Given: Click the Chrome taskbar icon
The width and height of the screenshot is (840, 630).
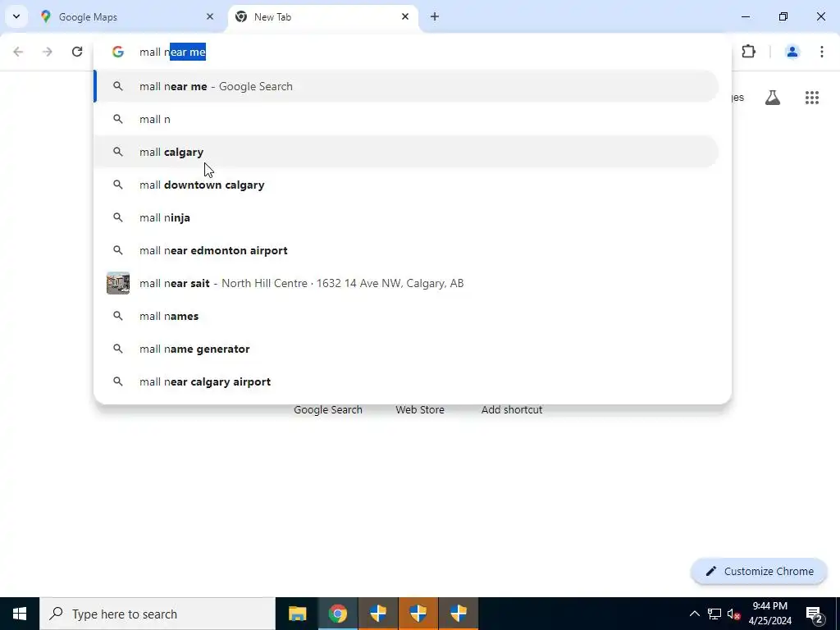Looking at the screenshot, I should (x=337, y=614).
